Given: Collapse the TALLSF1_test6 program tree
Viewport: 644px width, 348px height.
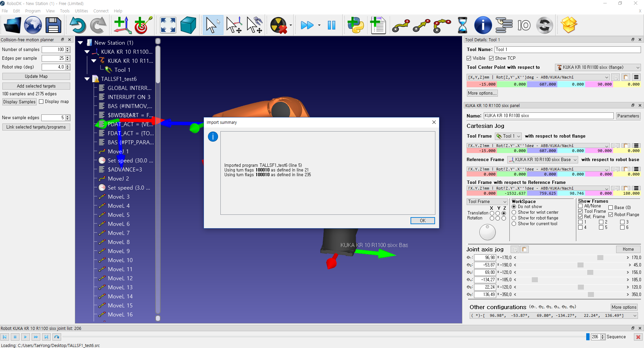Looking at the screenshot, I should click(x=87, y=79).
